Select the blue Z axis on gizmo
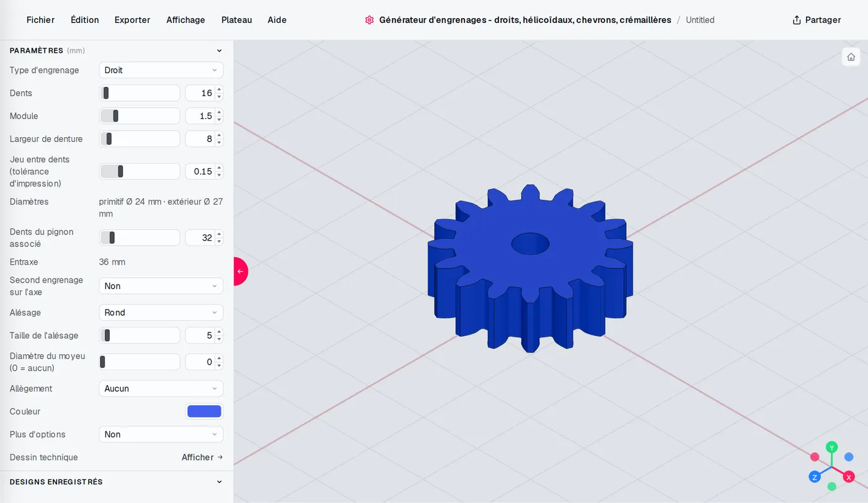 coord(815,477)
